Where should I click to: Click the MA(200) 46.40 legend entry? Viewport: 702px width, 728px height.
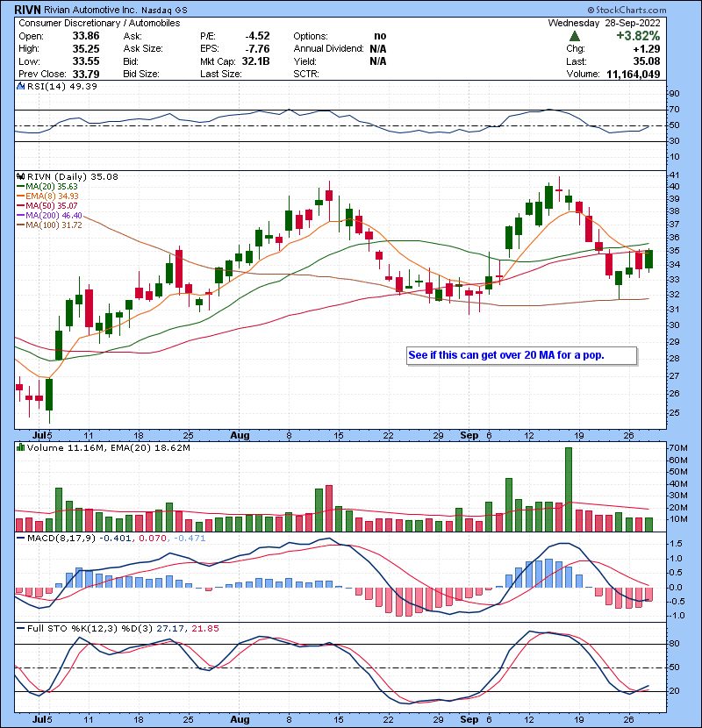49,216
